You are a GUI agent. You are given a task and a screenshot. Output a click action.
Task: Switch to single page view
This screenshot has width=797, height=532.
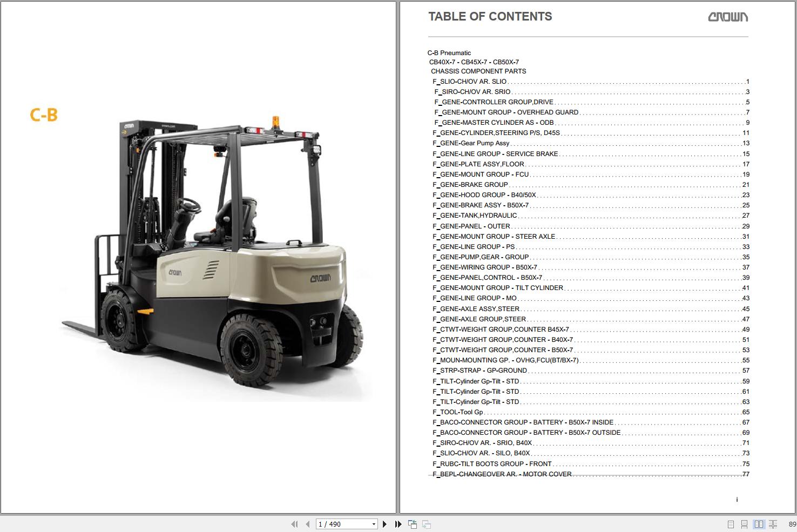pos(731,524)
